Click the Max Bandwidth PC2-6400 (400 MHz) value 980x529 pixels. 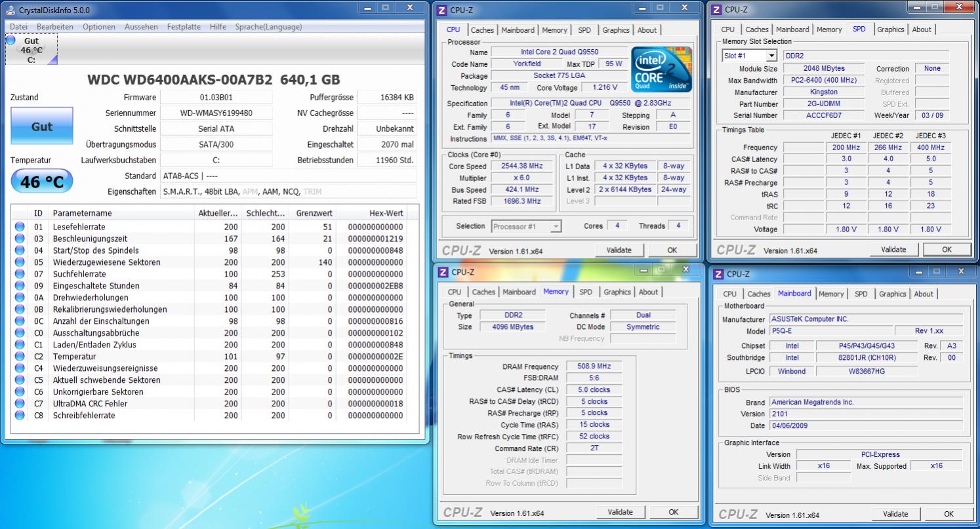coord(824,81)
